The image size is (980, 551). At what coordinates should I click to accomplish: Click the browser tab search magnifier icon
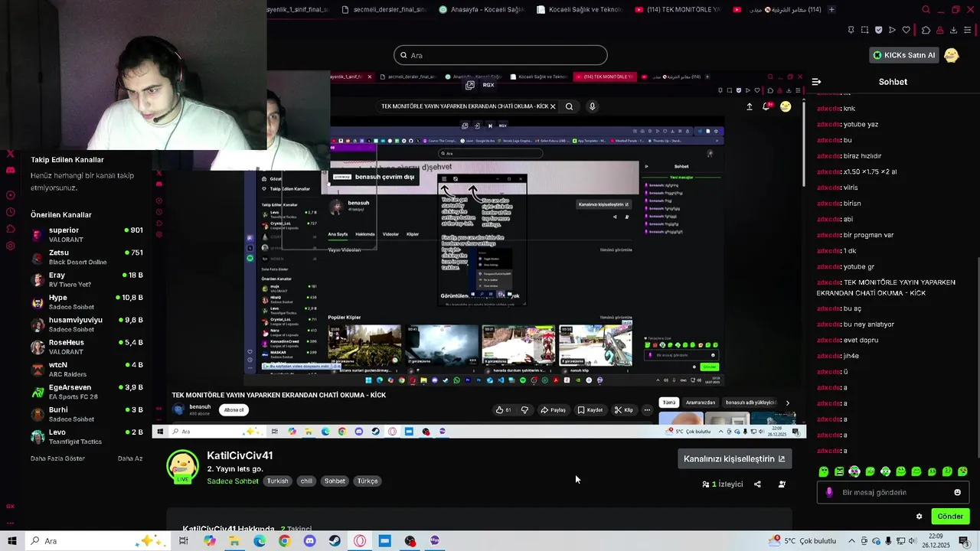(926, 10)
